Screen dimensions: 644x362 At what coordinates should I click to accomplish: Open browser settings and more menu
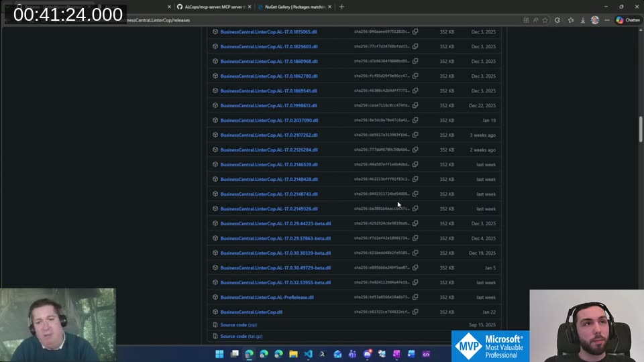pos(607,20)
